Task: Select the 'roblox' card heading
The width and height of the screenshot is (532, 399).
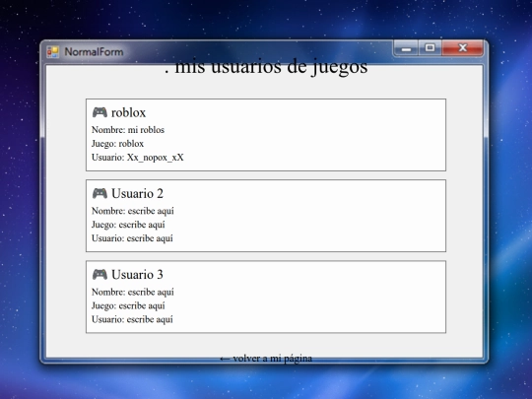Action: pyautogui.click(x=129, y=112)
